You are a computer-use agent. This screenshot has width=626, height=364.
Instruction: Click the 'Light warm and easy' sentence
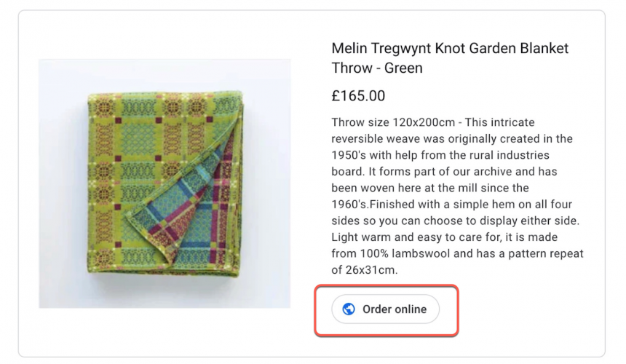point(384,237)
